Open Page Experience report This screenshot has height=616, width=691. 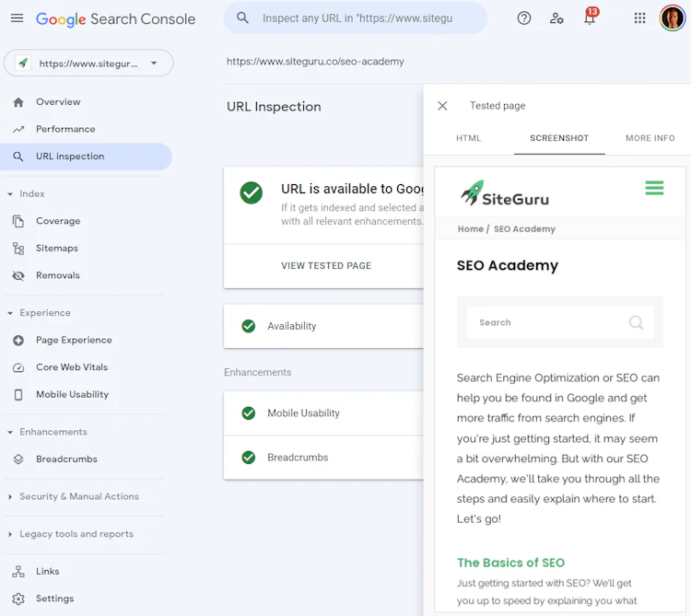pyautogui.click(x=74, y=341)
